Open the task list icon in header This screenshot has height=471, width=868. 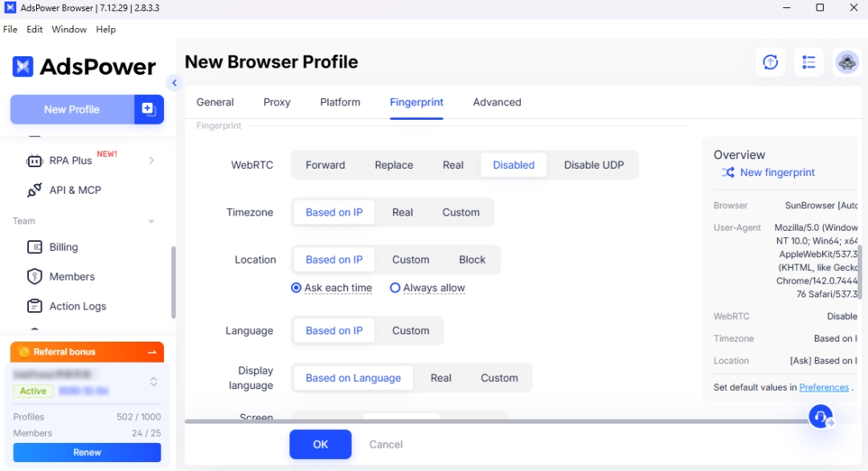tap(809, 63)
